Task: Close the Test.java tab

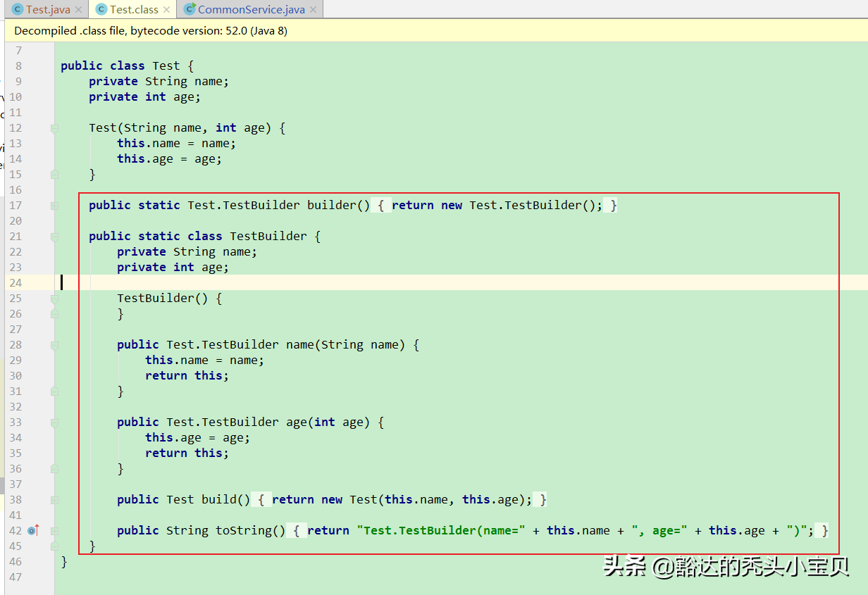Action: [x=78, y=10]
